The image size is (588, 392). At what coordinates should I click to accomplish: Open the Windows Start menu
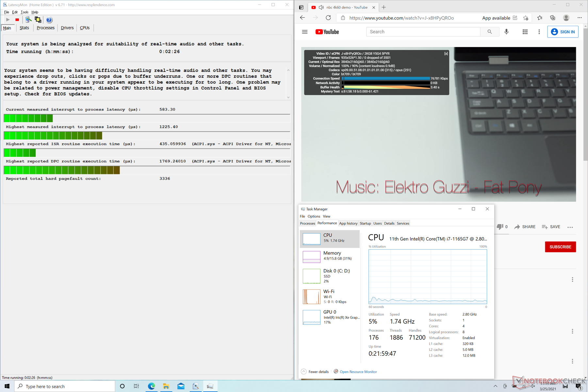point(7,386)
